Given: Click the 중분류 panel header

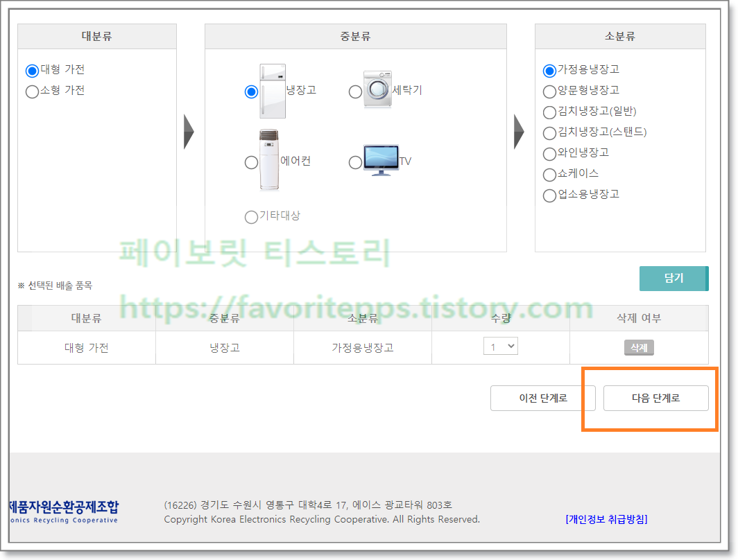Looking at the screenshot, I should click(x=356, y=36).
